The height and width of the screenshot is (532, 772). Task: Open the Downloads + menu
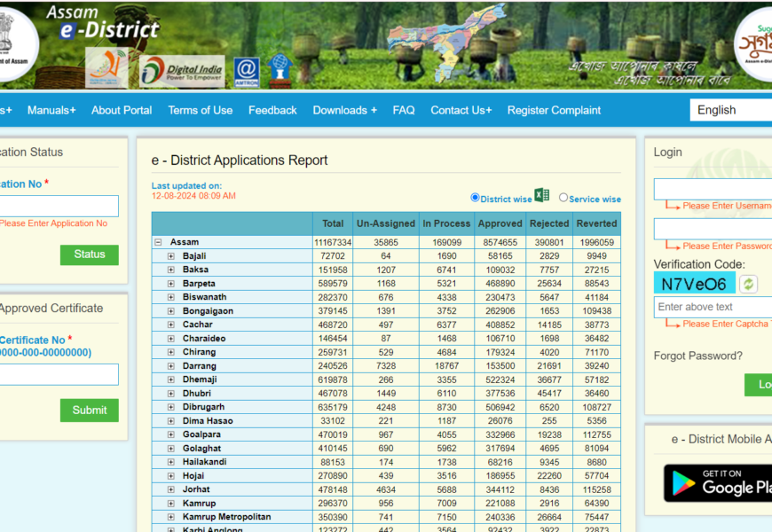coord(344,110)
